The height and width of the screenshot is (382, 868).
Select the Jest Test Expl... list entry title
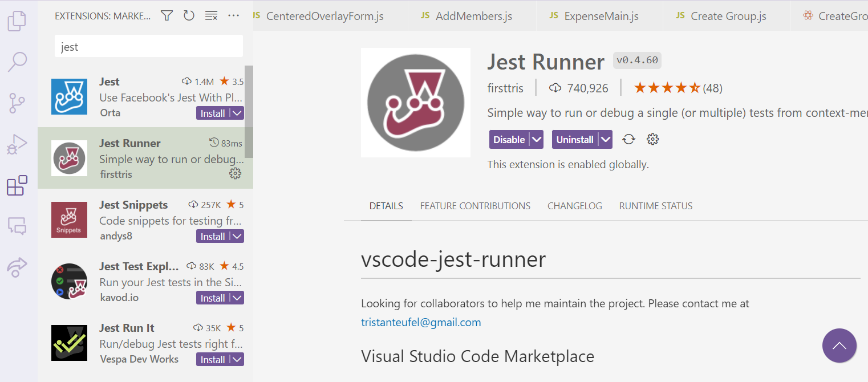click(139, 266)
